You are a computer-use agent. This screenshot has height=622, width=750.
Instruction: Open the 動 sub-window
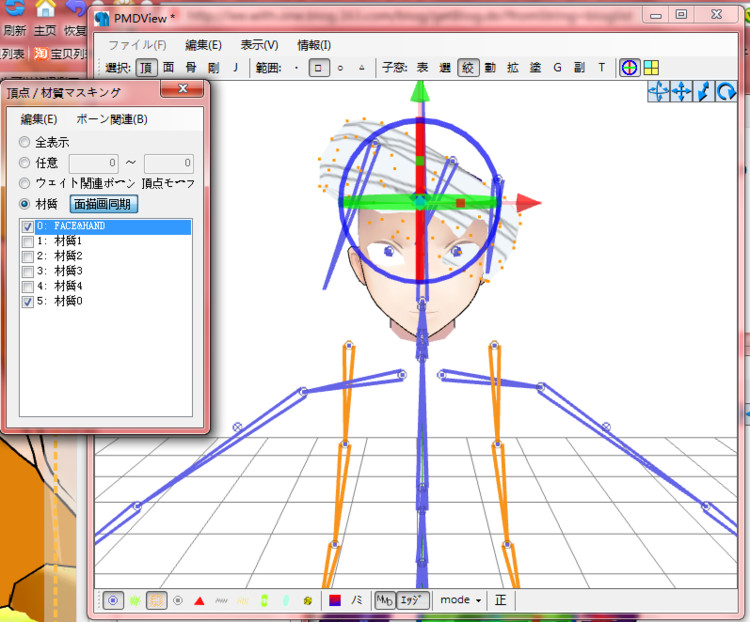coord(490,67)
